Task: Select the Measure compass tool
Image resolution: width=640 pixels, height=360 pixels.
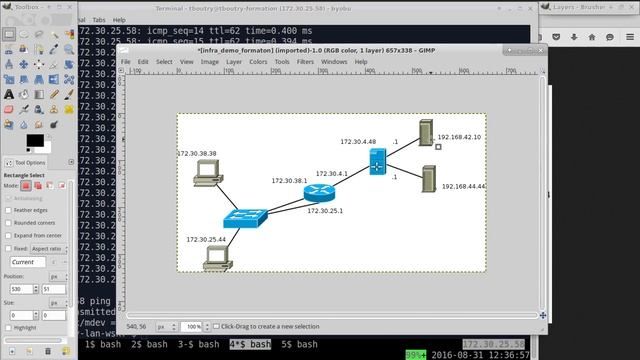Action: pos(9,64)
